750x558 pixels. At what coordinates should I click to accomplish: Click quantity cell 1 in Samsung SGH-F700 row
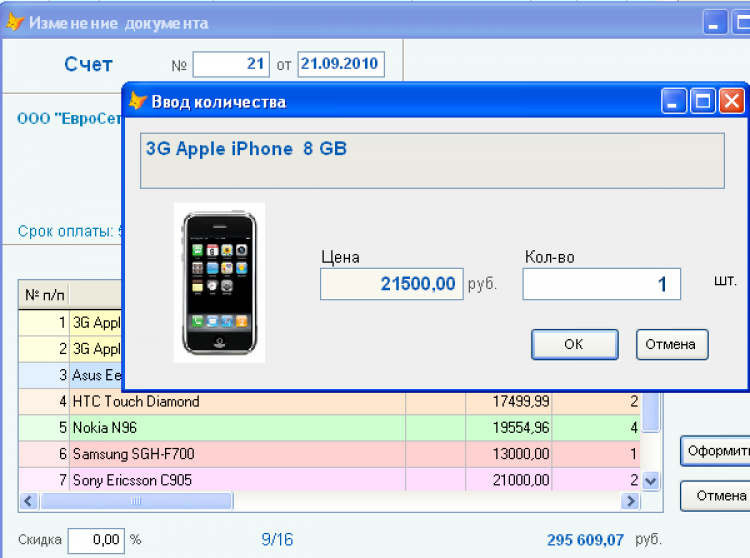596,454
